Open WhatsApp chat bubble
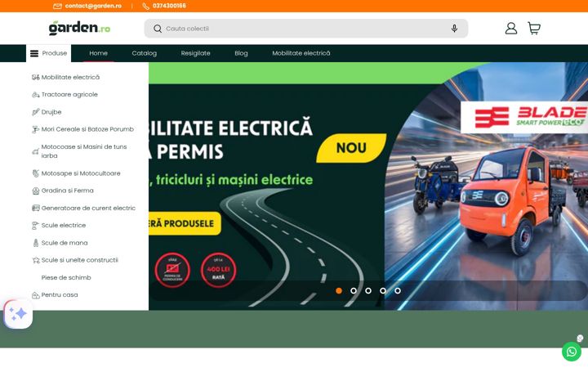The height and width of the screenshot is (368, 588). [x=571, y=352]
